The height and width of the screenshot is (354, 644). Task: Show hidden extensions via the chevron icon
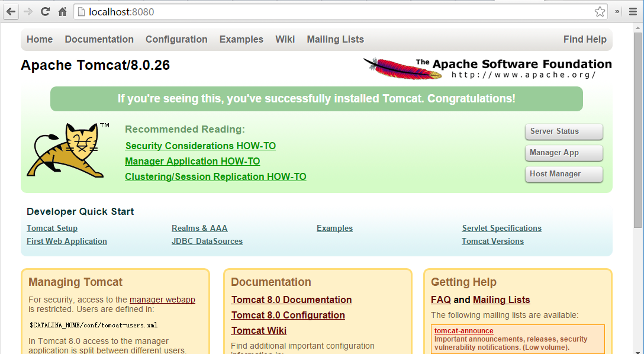pos(617,12)
